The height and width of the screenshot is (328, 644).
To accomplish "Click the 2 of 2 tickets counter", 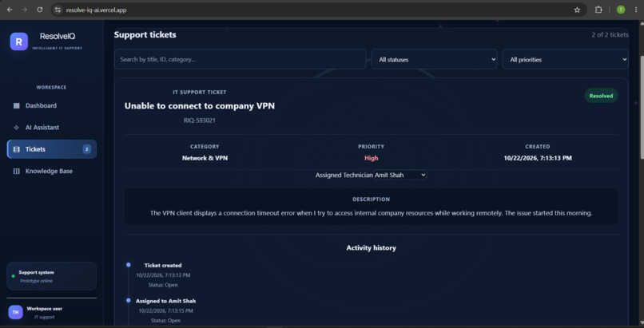I will coord(610,35).
